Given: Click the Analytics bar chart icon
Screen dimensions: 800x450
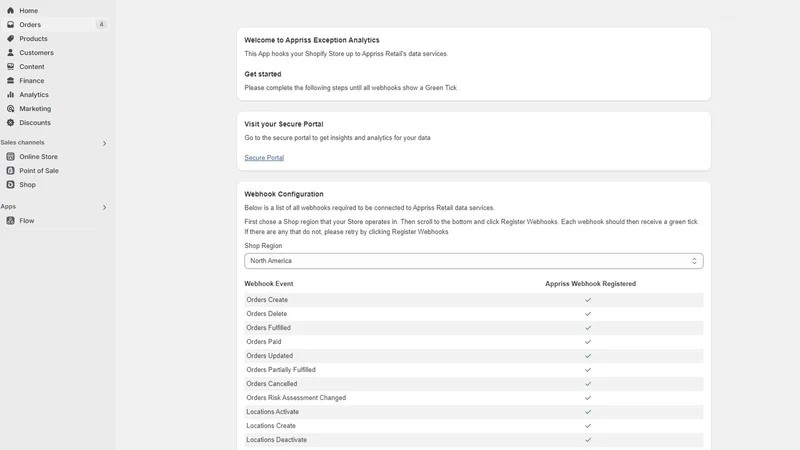Looking at the screenshot, I should tap(10, 94).
